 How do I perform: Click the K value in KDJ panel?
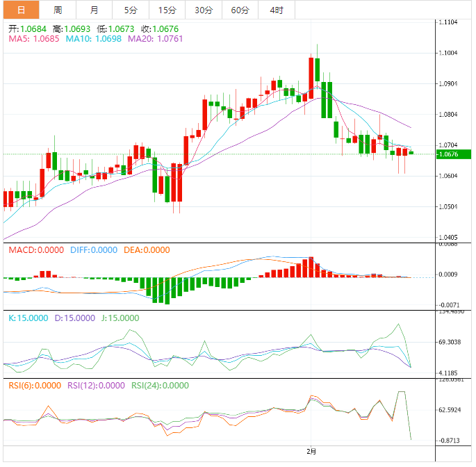(x=28, y=318)
